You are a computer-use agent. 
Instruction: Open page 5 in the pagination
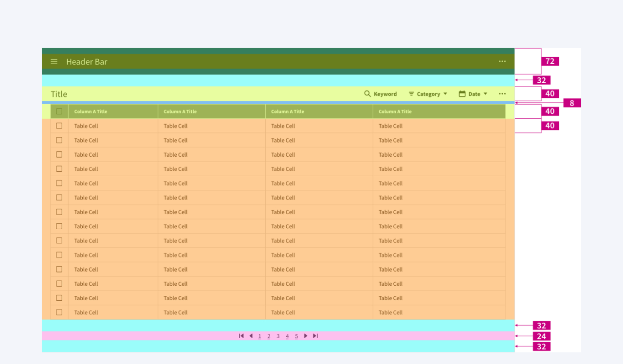pos(296,336)
